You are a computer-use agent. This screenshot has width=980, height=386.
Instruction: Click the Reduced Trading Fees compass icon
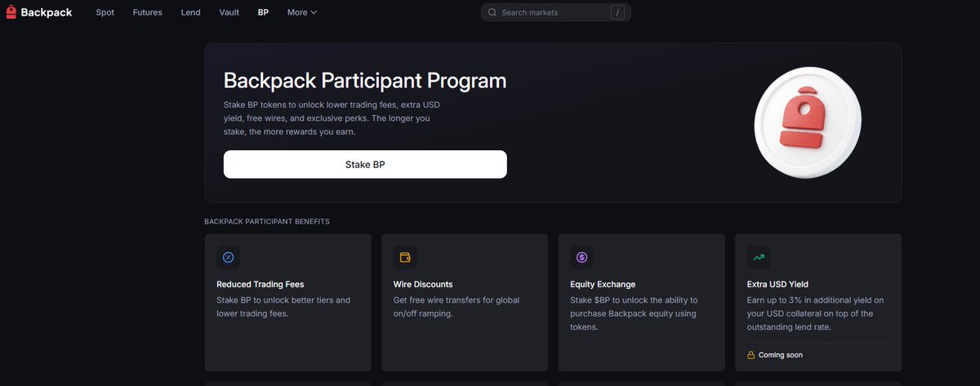click(228, 257)
